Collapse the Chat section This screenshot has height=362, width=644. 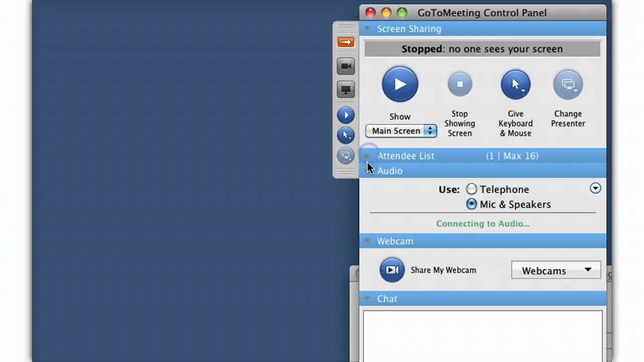(x=367, y=299)
